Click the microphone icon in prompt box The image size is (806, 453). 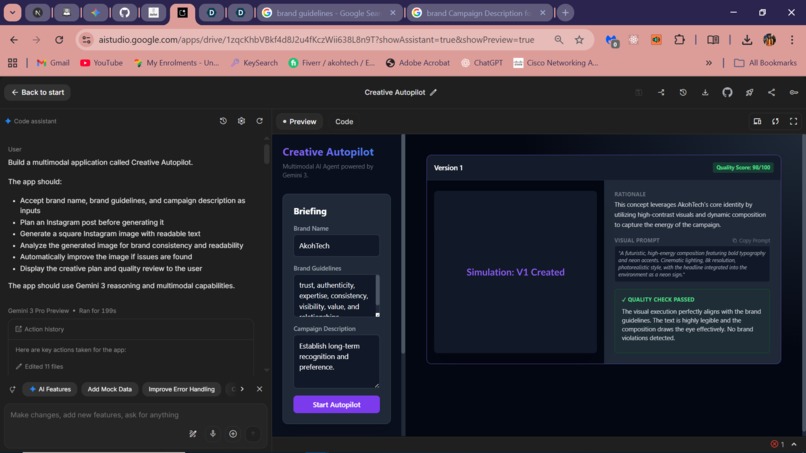pos(213,434)
